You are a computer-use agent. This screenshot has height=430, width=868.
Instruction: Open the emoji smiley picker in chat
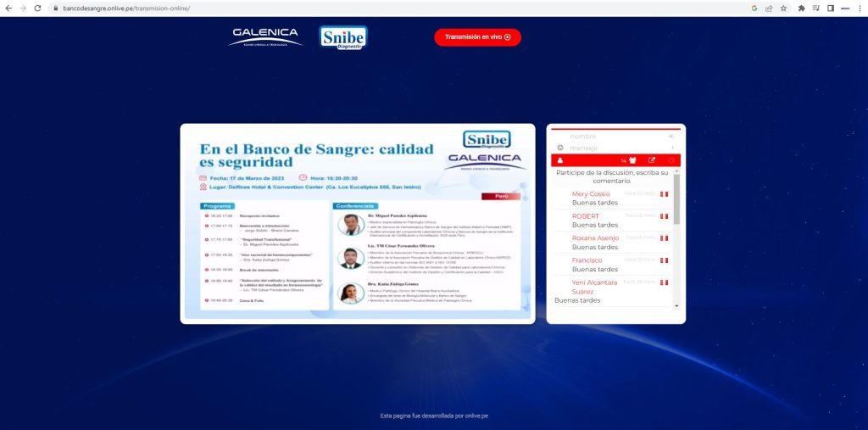pyautogui.click(x=560, y=148)
